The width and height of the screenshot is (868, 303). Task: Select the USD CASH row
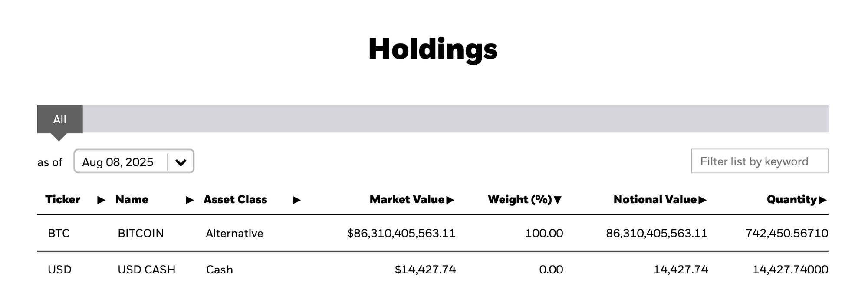pos(433,270)
